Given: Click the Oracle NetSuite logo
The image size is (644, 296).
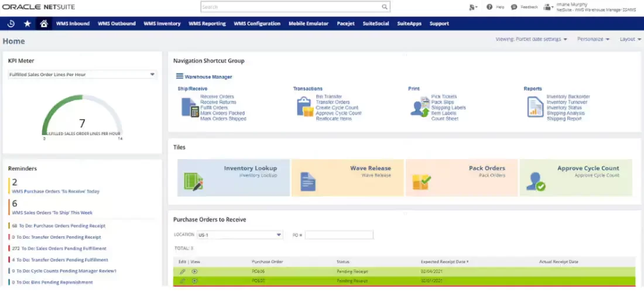Looking at the screenshot, I should [39, 7].
